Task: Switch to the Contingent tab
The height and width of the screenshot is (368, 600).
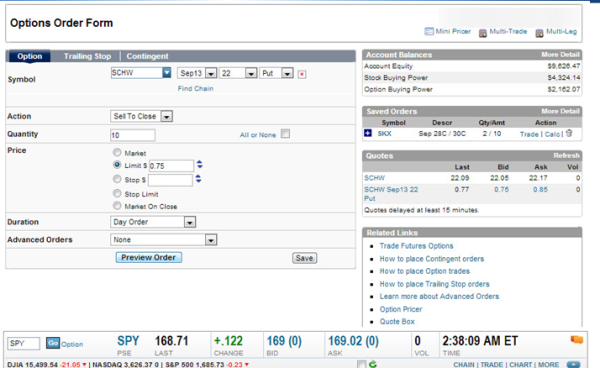Action: click(x=147, y=56)
